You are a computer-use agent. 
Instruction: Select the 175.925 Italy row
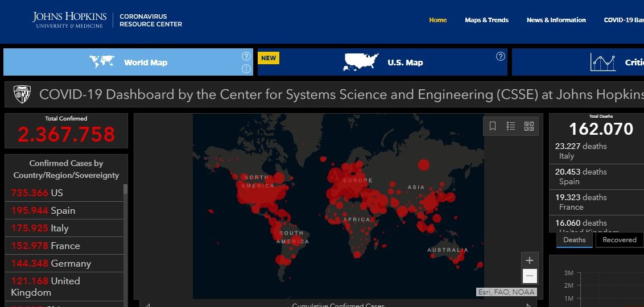tap(64, 228)
